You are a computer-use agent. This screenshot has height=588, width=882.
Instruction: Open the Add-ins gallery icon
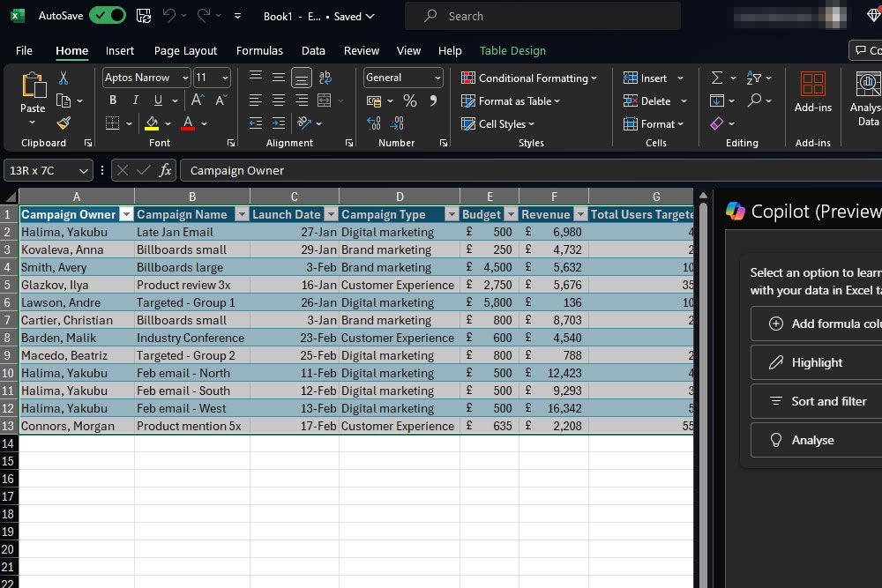pos(812,84)
